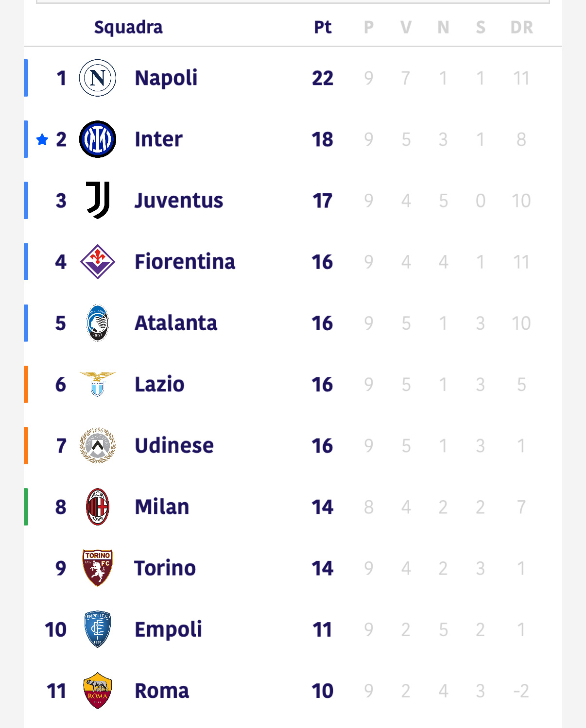The height and width of the screenshot is (728, 586).
Task: Open the Fiorentina team page link
Action: pos(185,262)
